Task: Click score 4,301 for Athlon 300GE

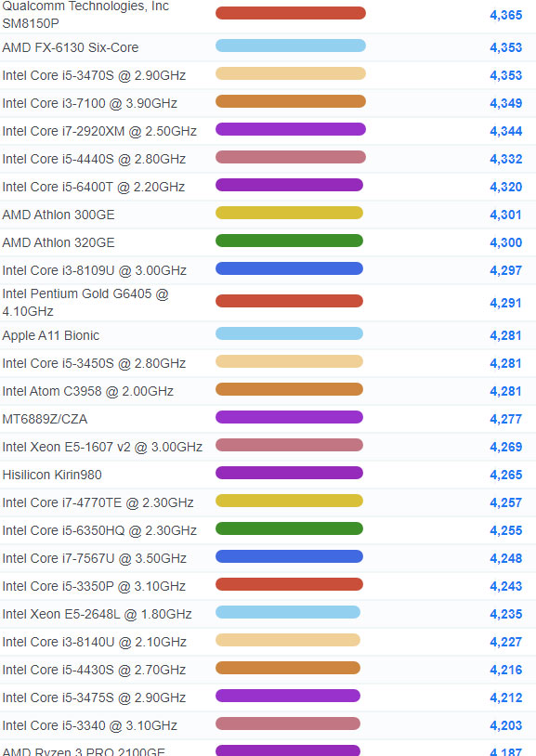Action: click(506, 215)
